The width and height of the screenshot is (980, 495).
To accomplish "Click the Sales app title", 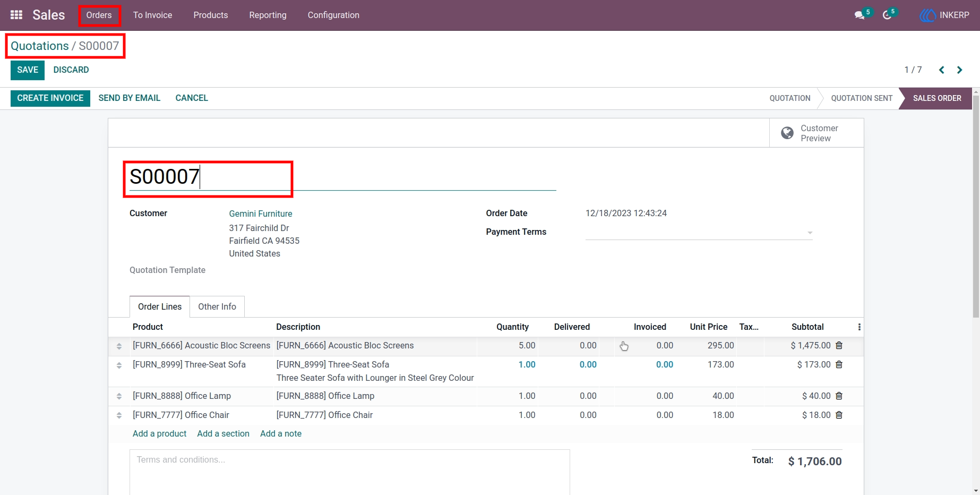I will (x=49, y=15).
